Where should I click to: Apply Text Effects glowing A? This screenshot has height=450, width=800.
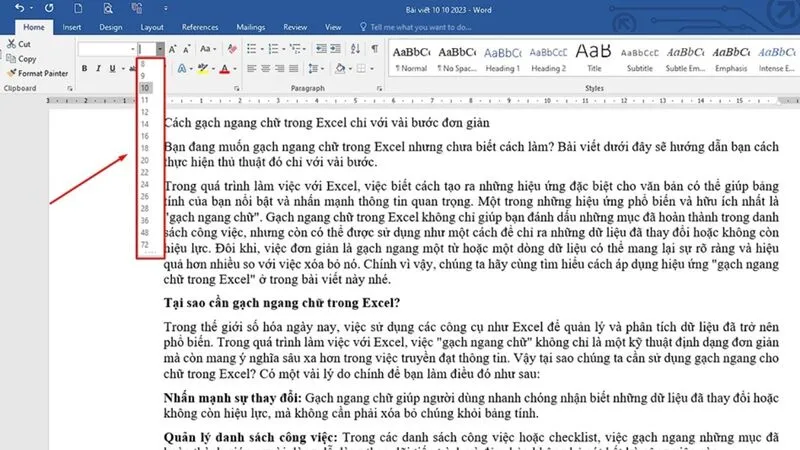pos(182,68)
